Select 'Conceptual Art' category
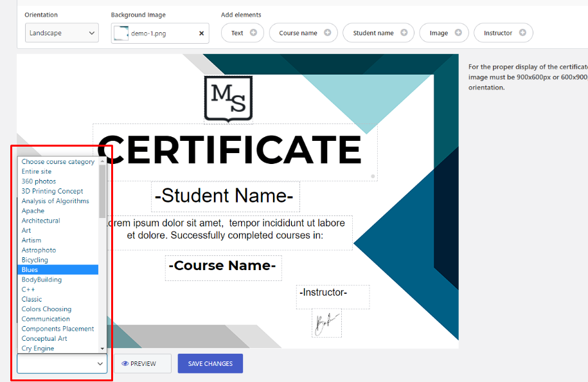Screen dimensions: 588x382 tap(58, 338)
